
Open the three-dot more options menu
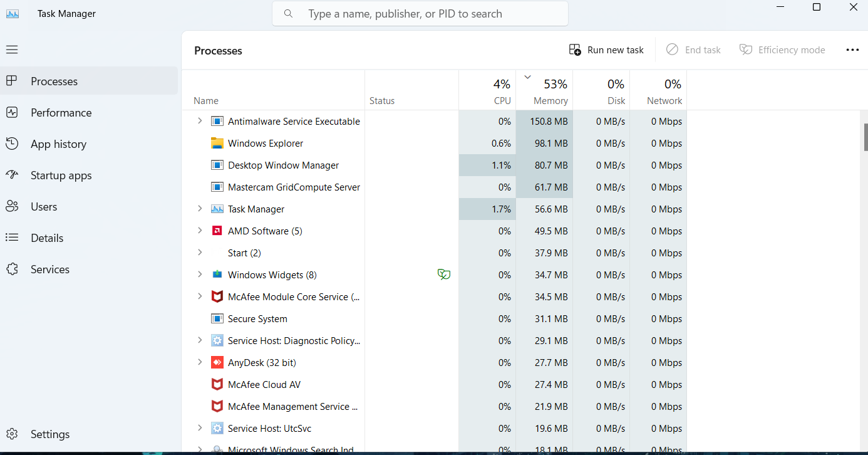(x=852, y=50)
